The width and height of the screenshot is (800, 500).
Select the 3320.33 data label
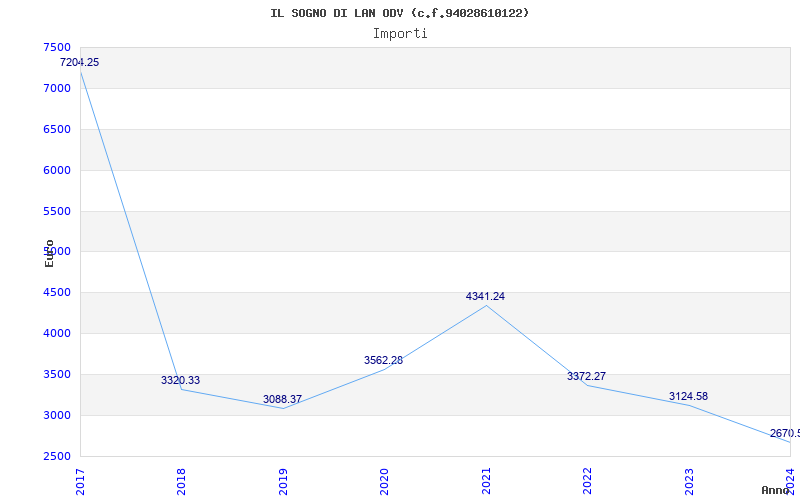pos(181,380)
